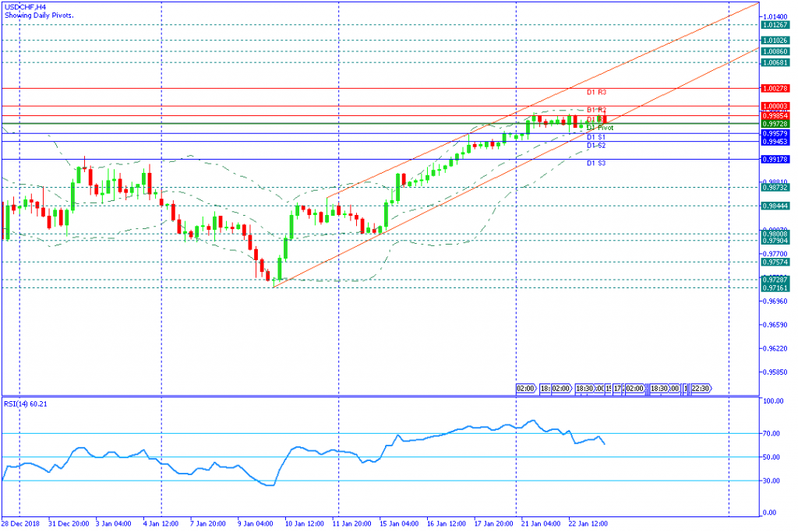The height and width of the screenshot is (532, 798).
Task: Select the blue 0.99178 price label
Action: click(775, 159)
